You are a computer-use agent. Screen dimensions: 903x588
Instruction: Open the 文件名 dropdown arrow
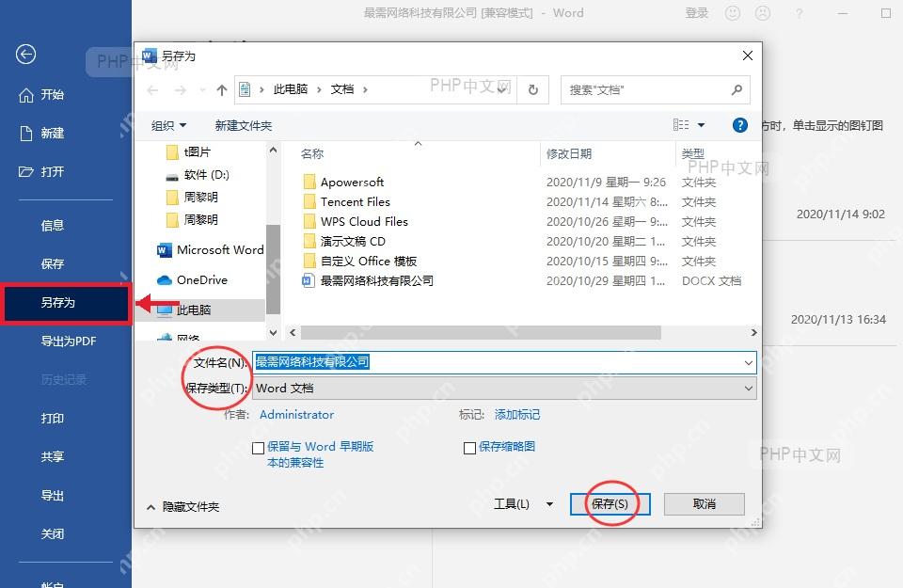point(748,363)
